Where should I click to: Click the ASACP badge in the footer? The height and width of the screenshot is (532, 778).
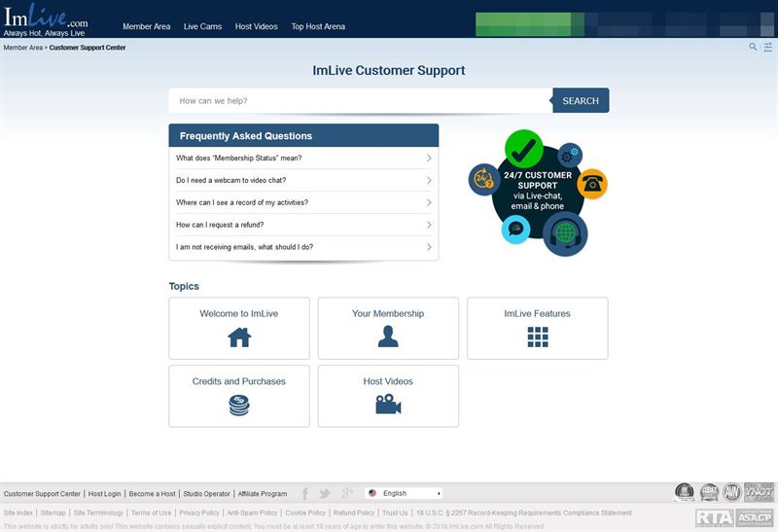pyautogui.click(x=755, y=518)
